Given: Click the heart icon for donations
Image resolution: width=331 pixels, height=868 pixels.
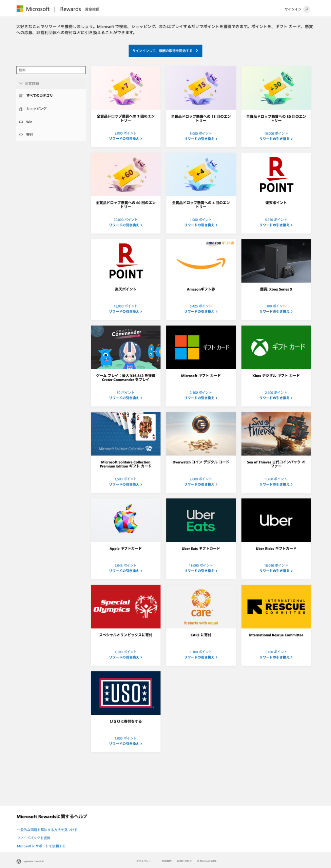Looking at the screenshot, I should tap(21, 135).
